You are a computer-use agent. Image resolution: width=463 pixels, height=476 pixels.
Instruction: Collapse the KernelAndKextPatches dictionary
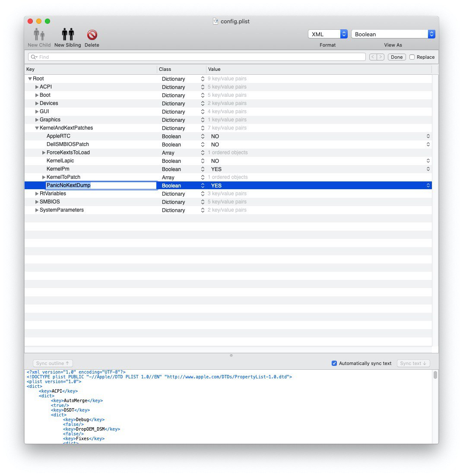click(37, 128)
